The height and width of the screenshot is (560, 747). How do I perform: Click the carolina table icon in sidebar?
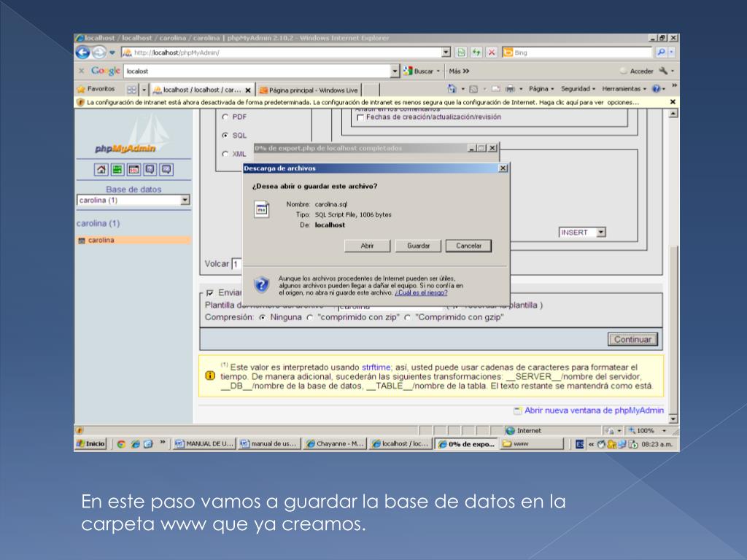82,241
